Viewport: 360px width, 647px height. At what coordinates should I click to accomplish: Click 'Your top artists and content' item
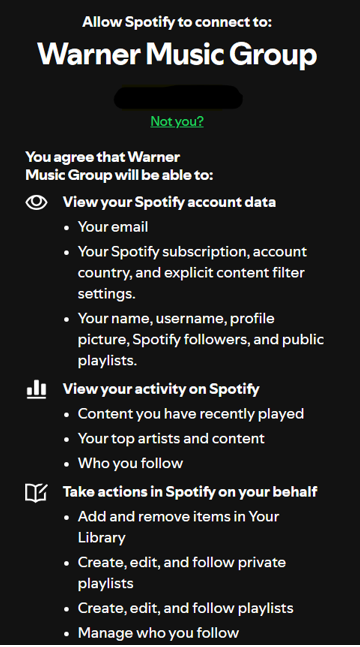pyautogui.click(x=171, y=438)
